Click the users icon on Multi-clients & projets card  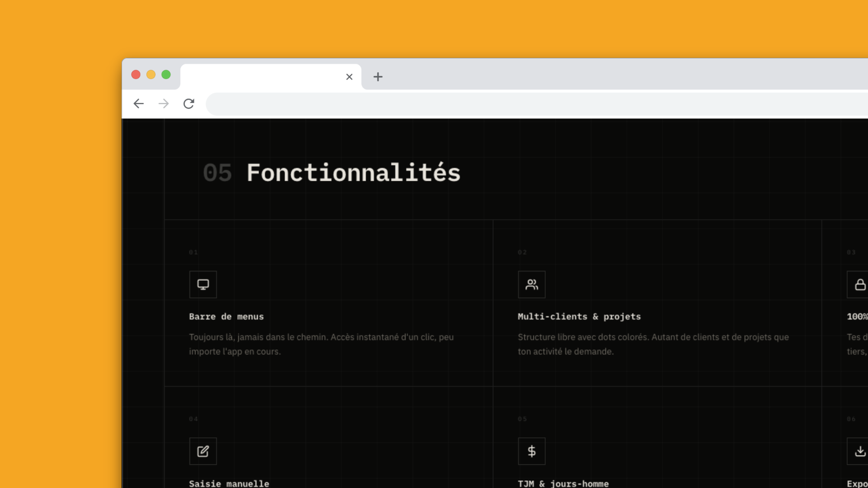point(532,284)
